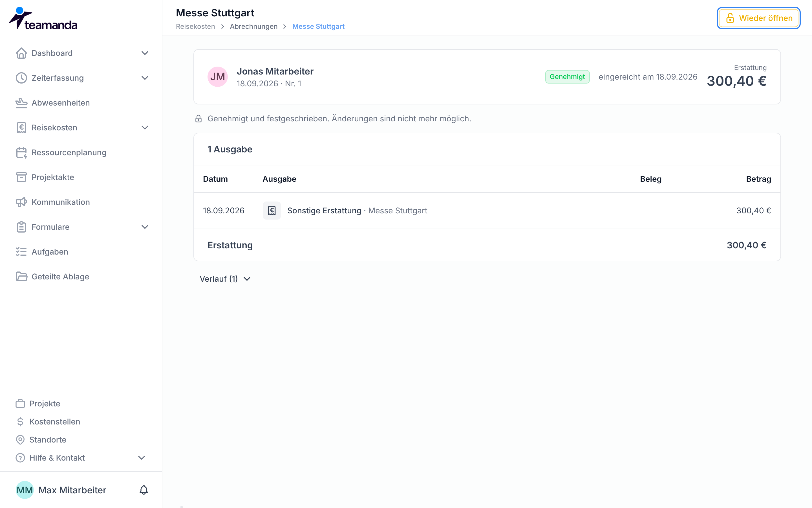The image size is (812, 508).
Task: Click the Betrag column header
Action: coord(758,179)
